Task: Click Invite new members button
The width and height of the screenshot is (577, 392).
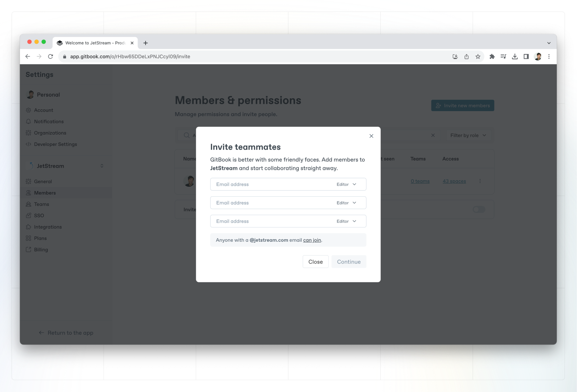Action: tap(462, 106)
